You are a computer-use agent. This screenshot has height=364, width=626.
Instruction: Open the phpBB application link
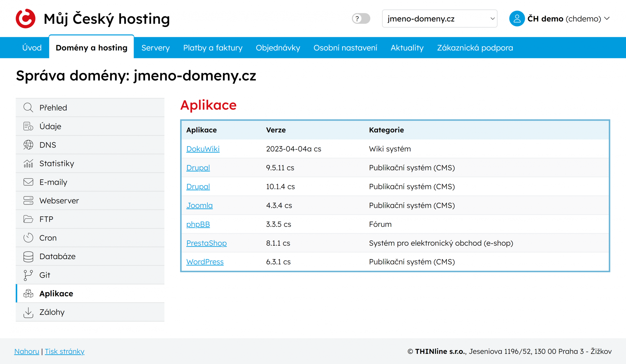[x=198, y=225]
